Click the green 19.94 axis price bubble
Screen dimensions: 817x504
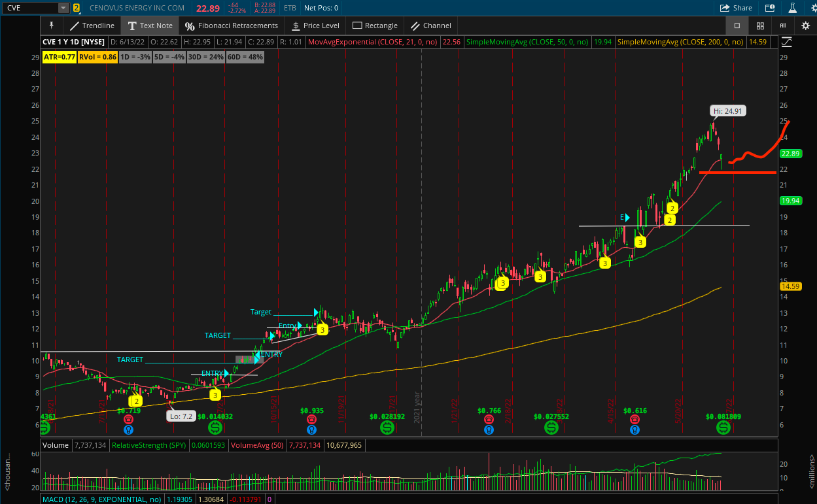791,201
